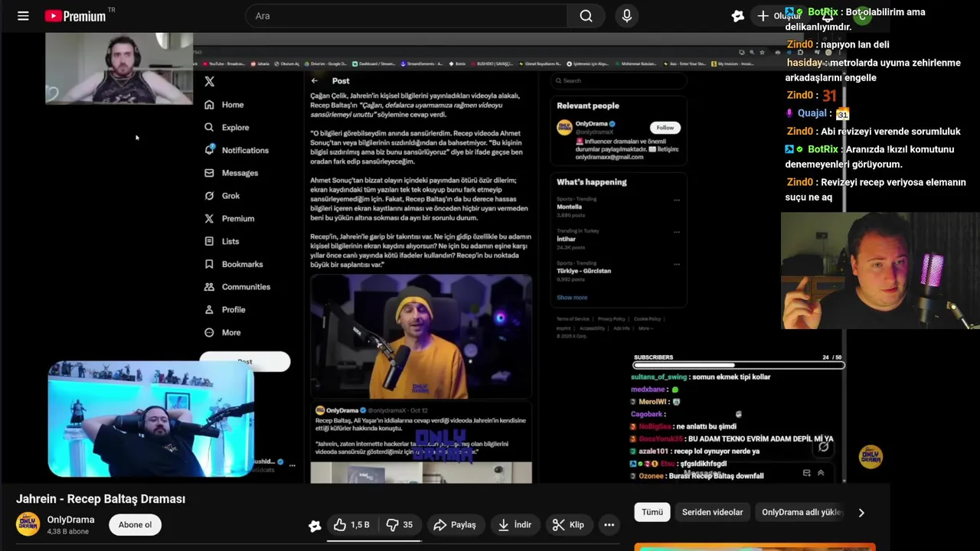Click embedded video of man in beanie
Image resolution: width=980 pixels, height=551 pixels.
pyautogui.click(x=421, y=337)
